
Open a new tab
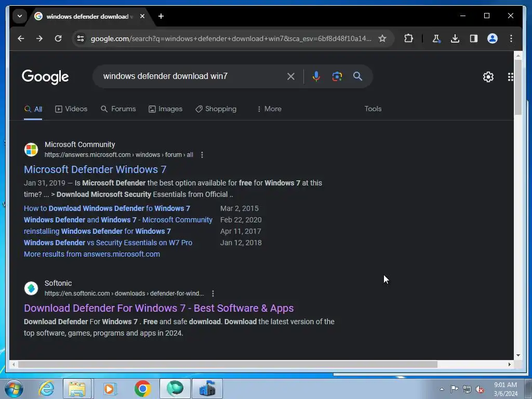tap(161, 16)
